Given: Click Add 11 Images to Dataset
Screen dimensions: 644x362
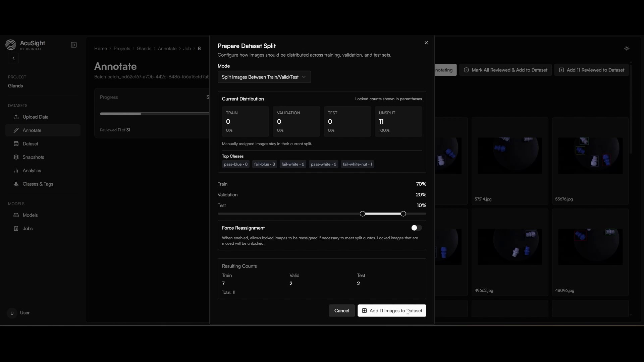Looking at the screenshot, I should pos(392,311).
